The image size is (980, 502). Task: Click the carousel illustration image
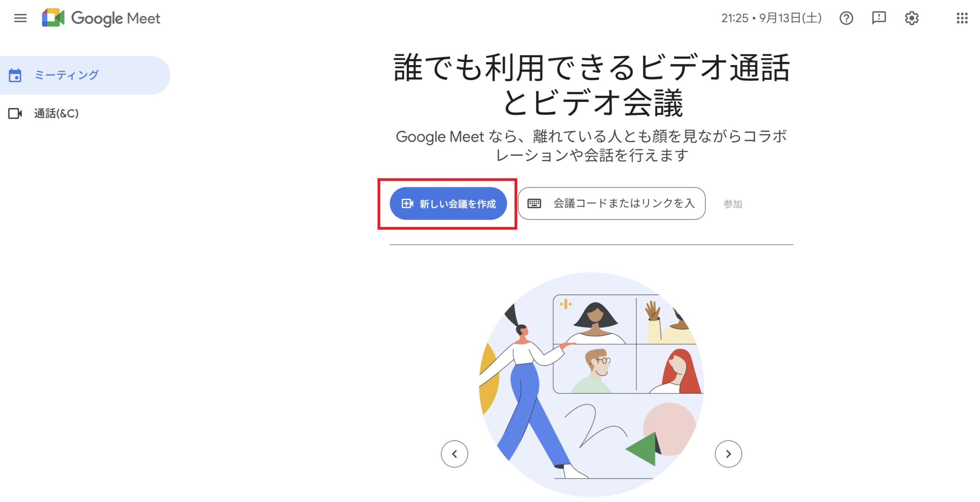pos(591,383)
